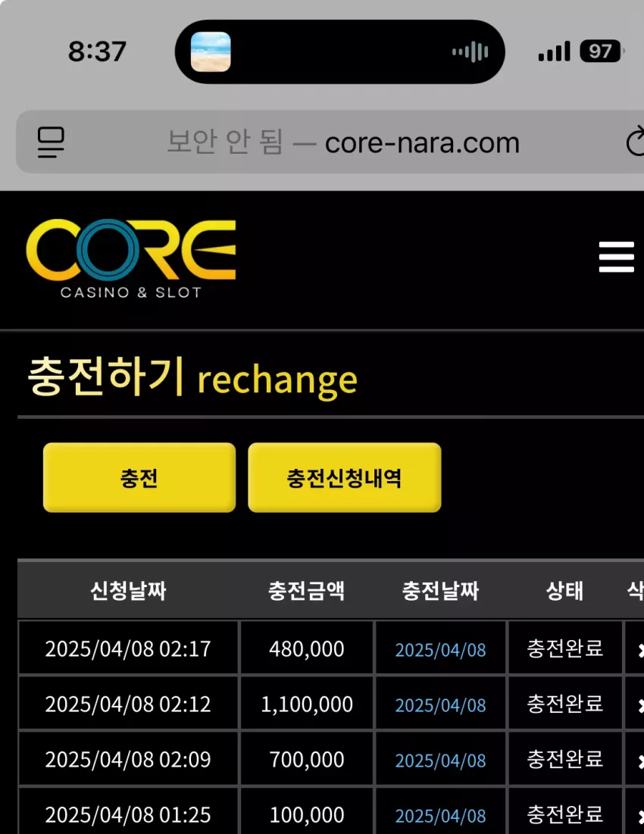Select the 상태 column header
This screenshot has height=834, width=644.
tap(564, 590)
